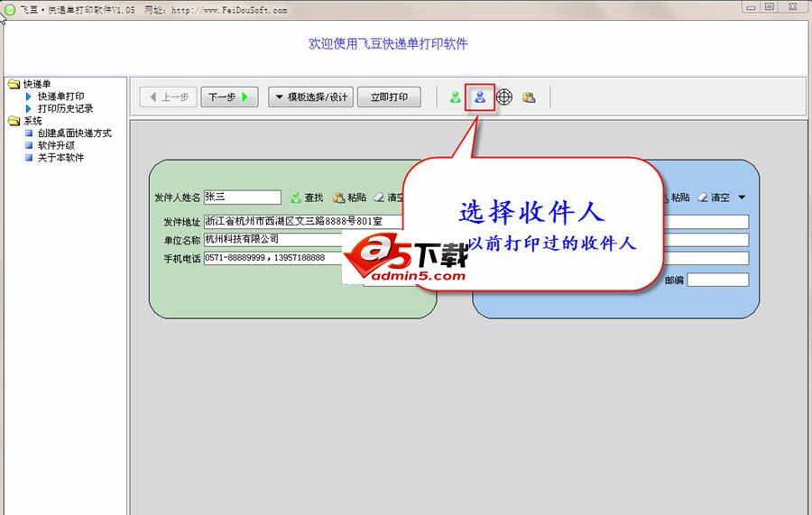Screen dimensions: 812x515
Task: Click the 单位名称 company field
Action: (x=273, y=240)
